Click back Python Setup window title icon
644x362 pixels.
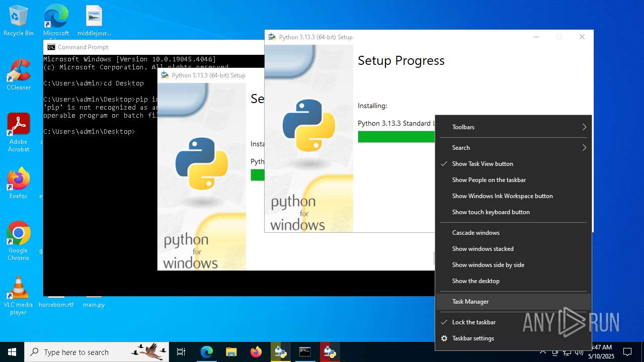165,75
